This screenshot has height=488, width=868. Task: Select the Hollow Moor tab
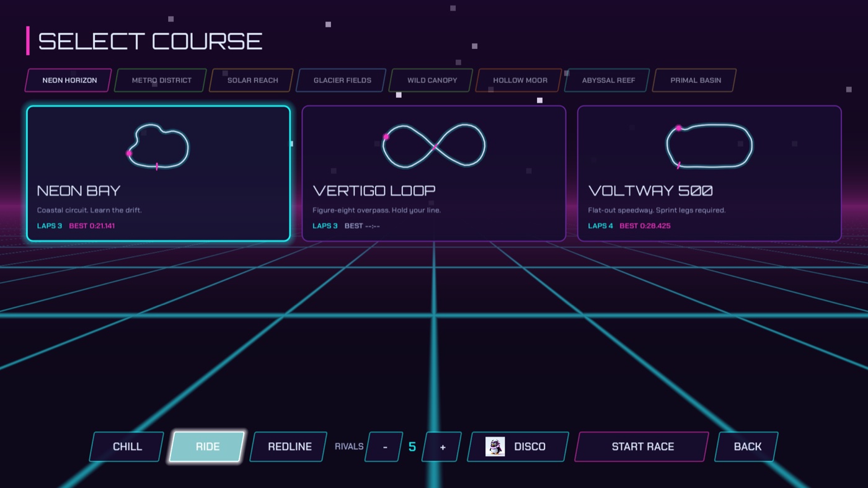520,80
